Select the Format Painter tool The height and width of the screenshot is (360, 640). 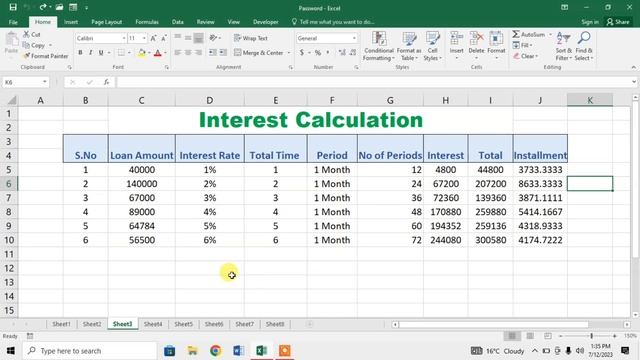[46, 56]
